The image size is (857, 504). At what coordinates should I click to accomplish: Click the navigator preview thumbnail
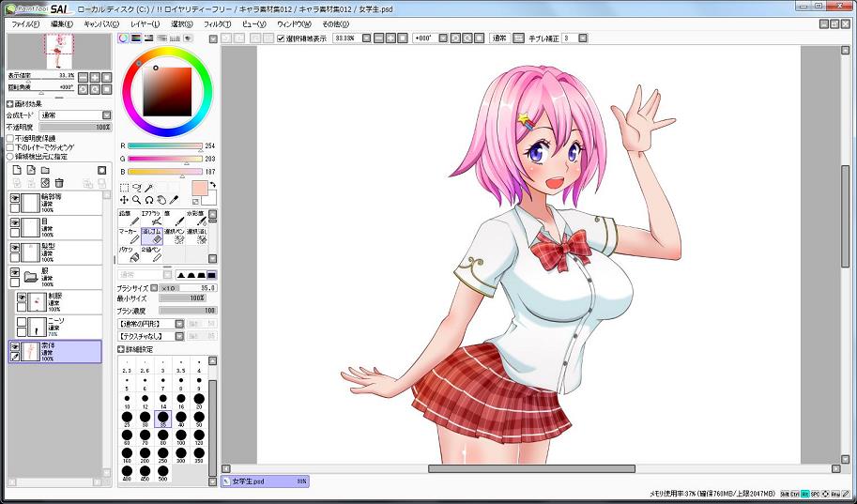[58, 51]
